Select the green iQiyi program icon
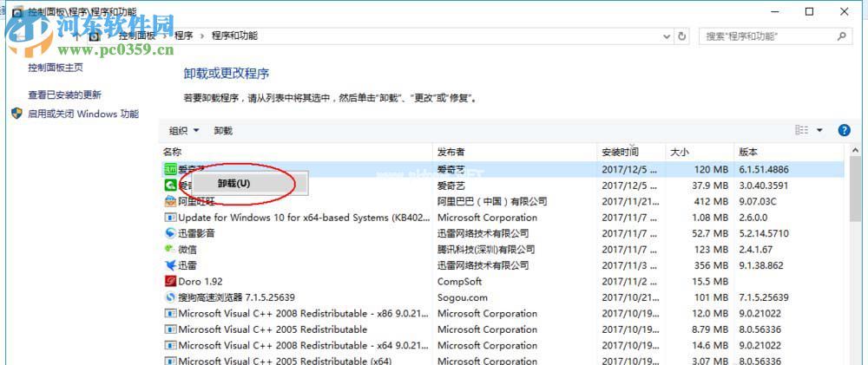 (171, 169)
